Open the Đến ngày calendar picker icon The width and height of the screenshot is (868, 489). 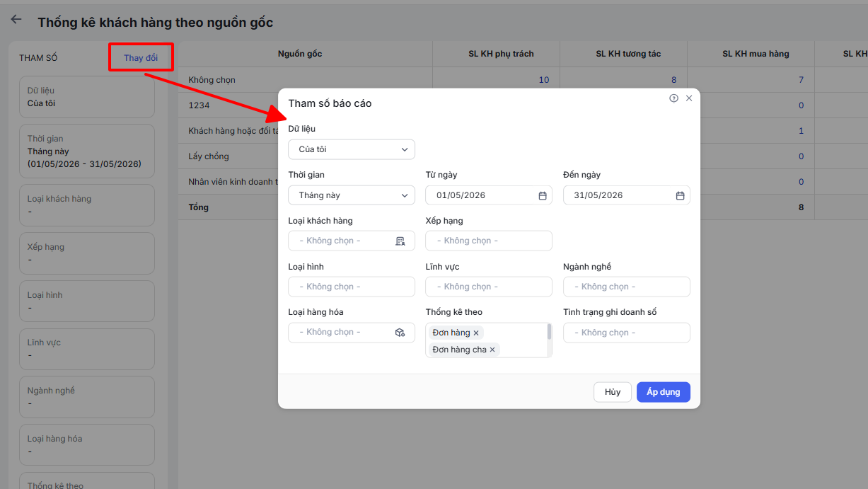[x=680, y=195]
